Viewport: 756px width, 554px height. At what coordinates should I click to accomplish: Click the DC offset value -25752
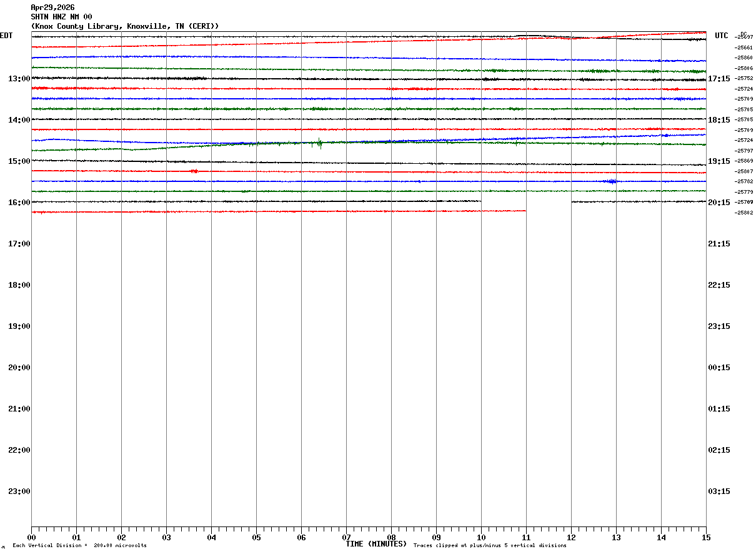click(744, 78)
